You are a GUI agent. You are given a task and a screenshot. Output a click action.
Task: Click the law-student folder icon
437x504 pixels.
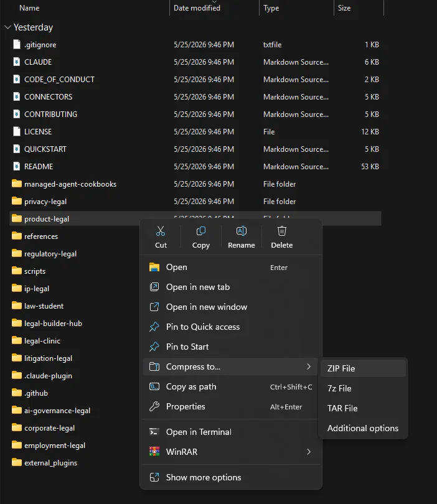(x=16, y=306)
